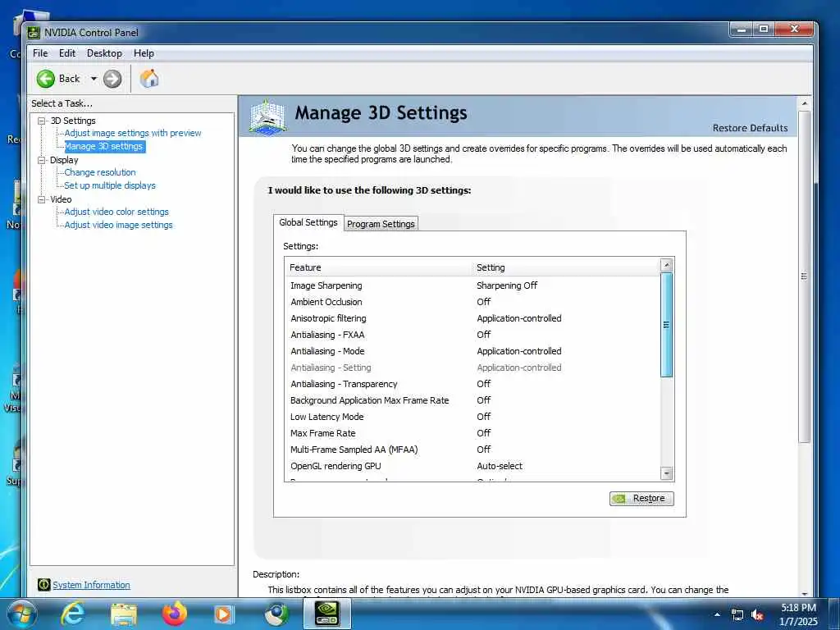
Task: Select OpenGL rendering GPU row
Action: click(x=472, y=466)
